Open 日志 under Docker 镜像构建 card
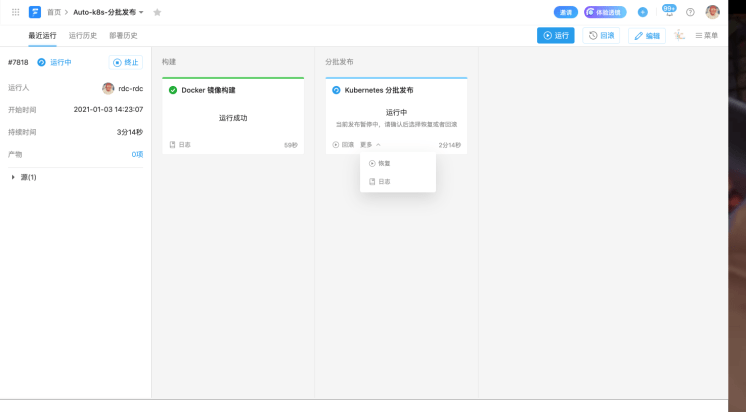 pyautogui.click(x=180, y=145)
